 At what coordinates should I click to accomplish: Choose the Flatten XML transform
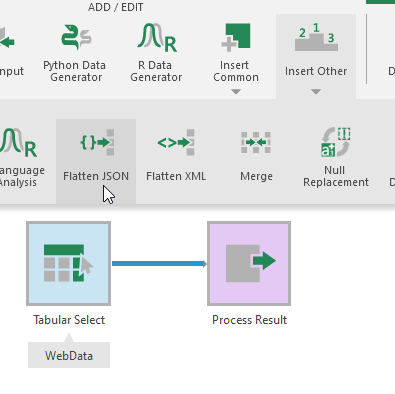pyautogui.click(x=176, y=161)
